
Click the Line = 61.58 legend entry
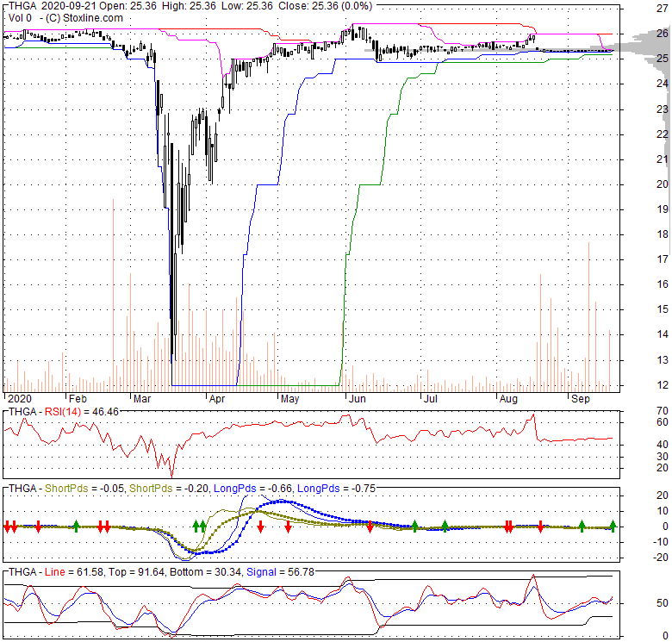[x=74, y=572]
